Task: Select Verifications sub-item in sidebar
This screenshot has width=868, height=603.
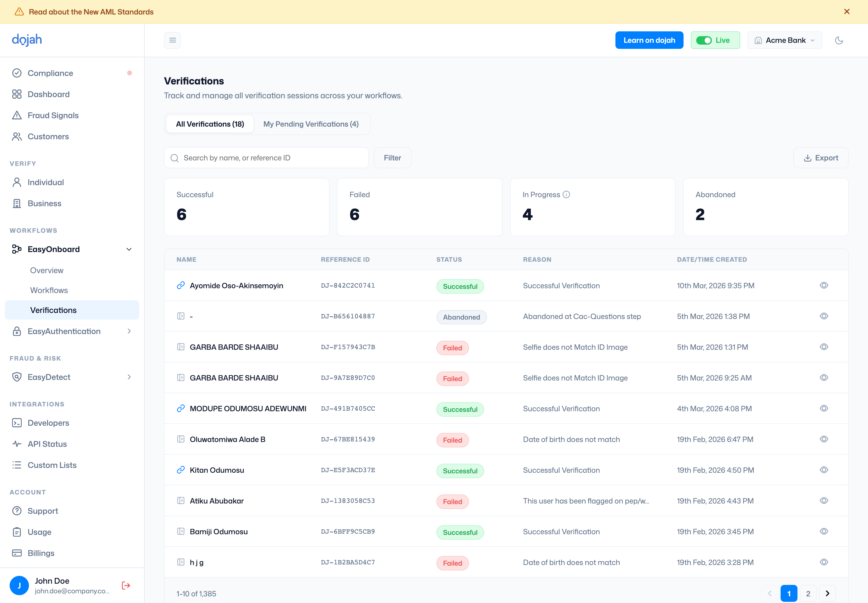Action: pos(72,310)
